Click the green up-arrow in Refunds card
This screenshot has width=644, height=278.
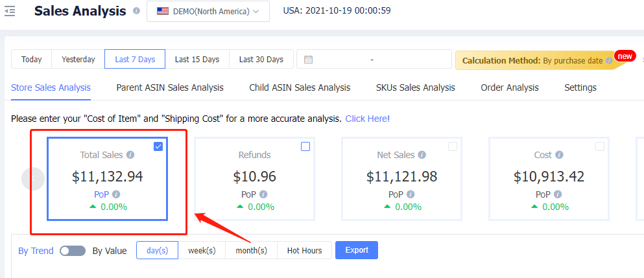tap(240, 206)
